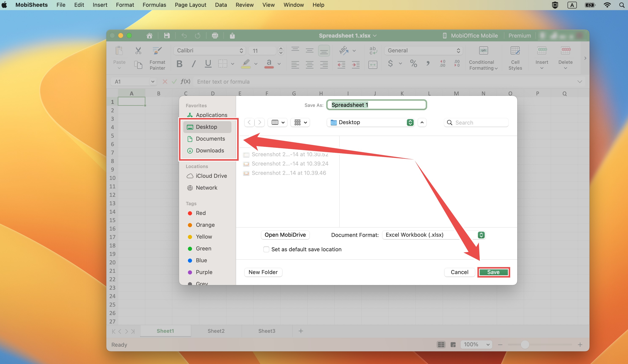
Task: Open the Calibri font dropdown
Action: click(x=210, y=50)
